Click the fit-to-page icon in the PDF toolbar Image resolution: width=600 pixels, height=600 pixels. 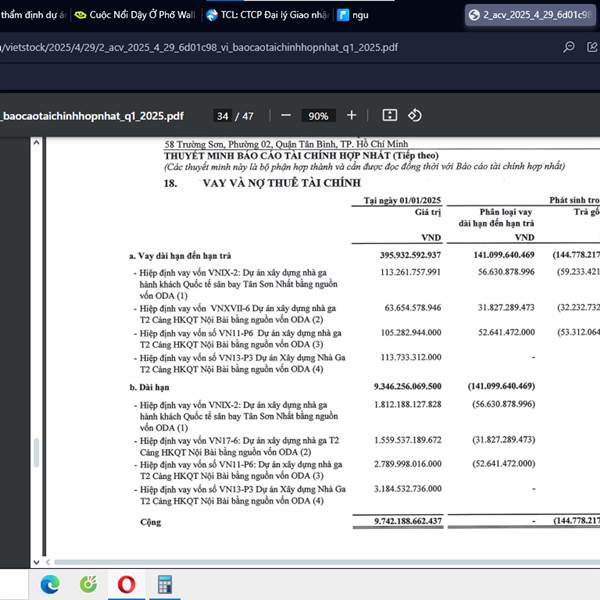(x=390, y=115)
